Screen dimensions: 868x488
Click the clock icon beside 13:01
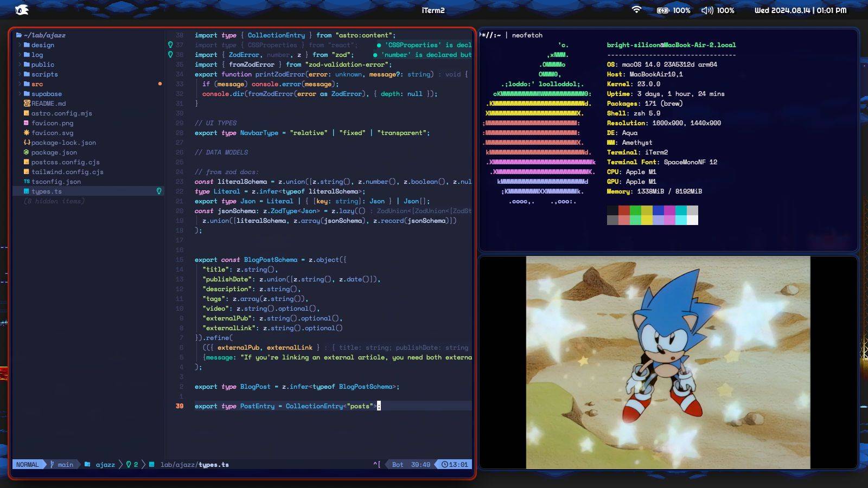(x=445, y=465)
